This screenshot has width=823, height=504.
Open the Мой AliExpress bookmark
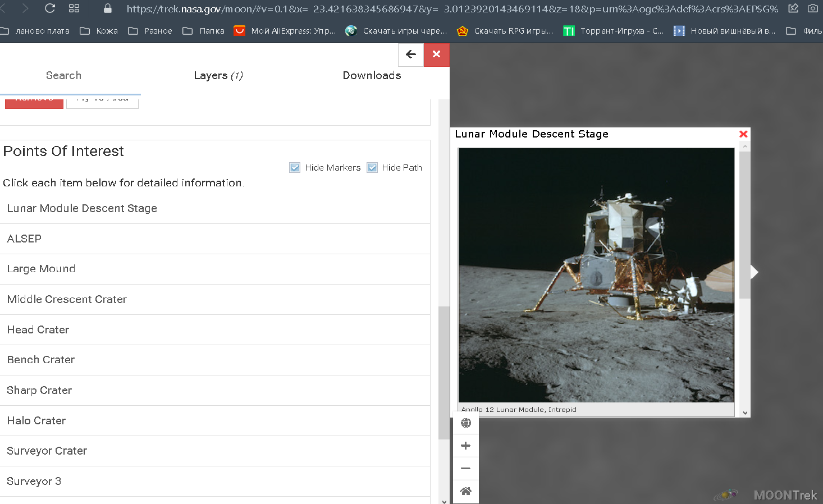pos(285,31)
